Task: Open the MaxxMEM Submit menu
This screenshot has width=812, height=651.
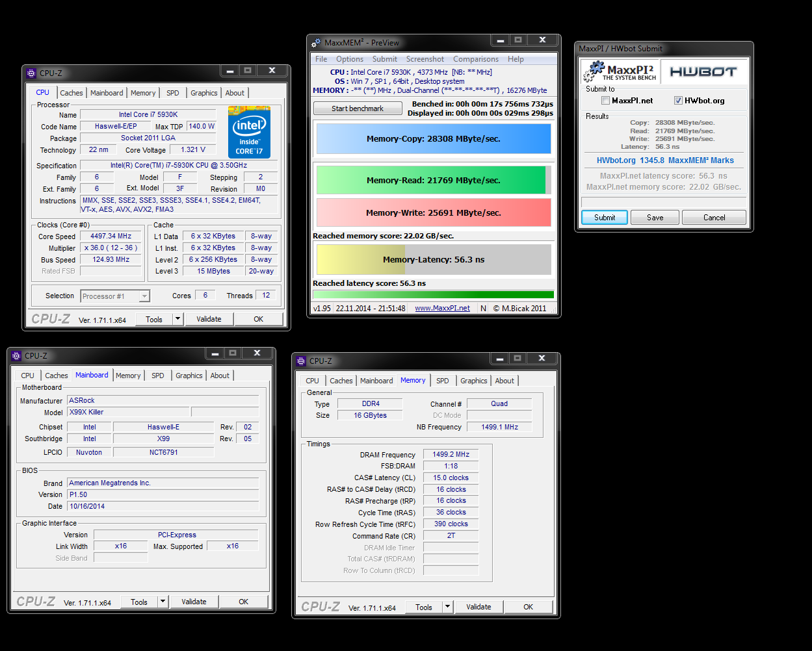Action: tap(385, 59)
